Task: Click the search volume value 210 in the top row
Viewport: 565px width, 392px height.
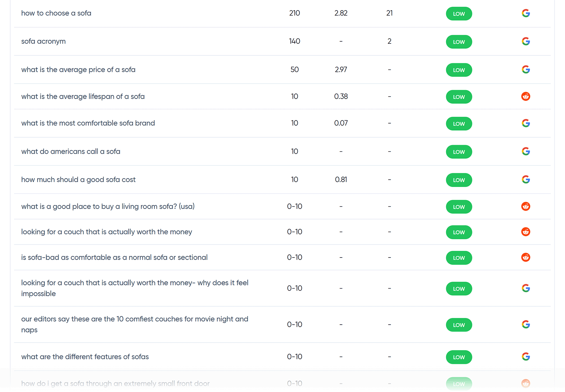Action: pos(295,13)
